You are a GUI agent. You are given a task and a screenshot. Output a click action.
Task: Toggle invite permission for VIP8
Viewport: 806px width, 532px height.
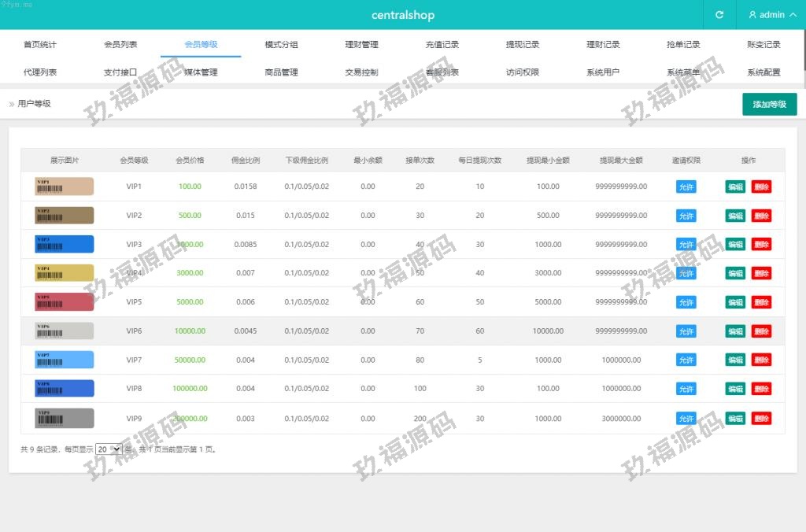coord(686,389)
